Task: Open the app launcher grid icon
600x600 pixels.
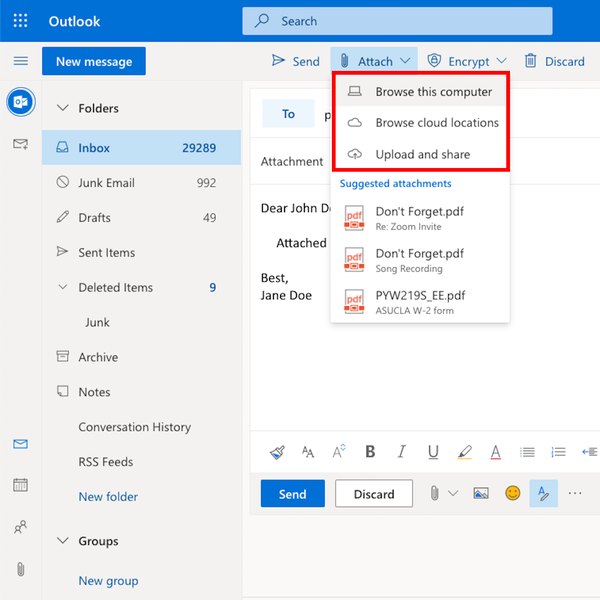Action: click(x=20, y=21)
